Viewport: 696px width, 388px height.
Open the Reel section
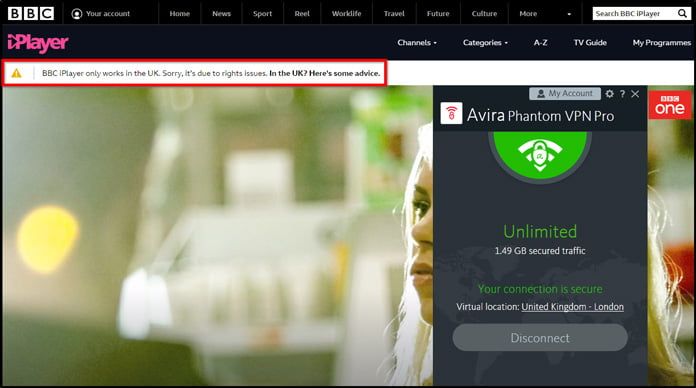302,14
